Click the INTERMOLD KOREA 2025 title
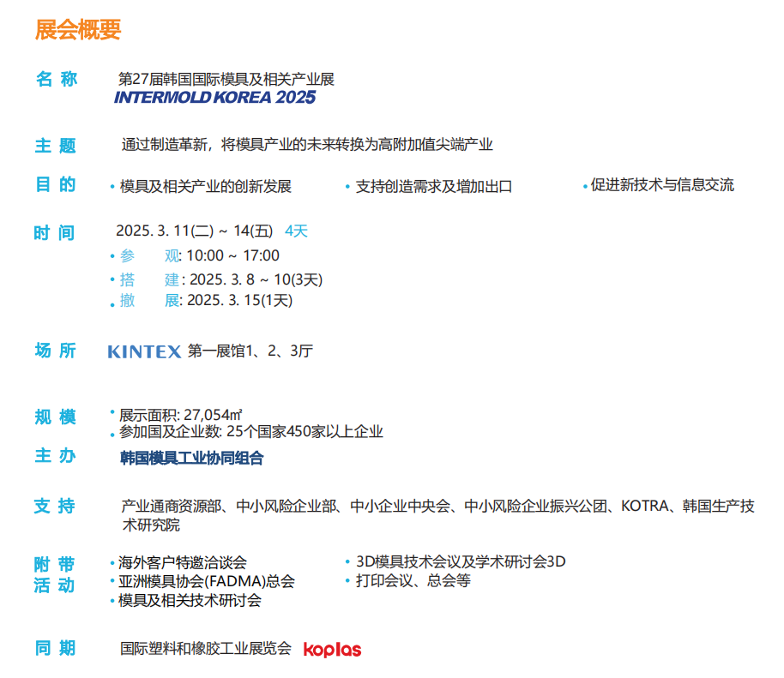The width and height of the screenshot is (784, 678). point(214,97)
